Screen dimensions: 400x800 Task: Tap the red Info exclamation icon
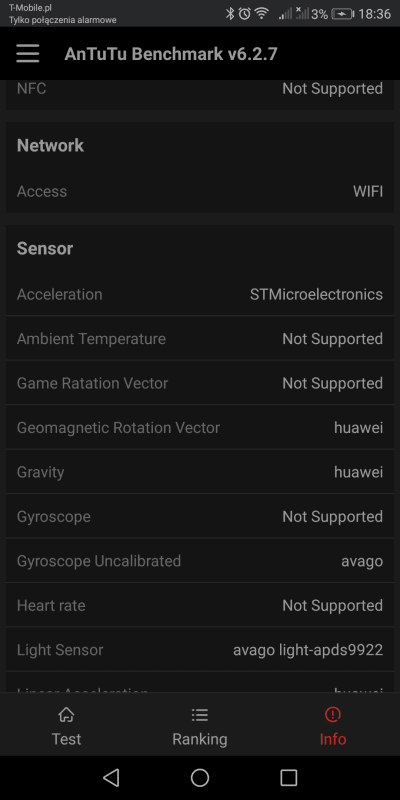(333, 715)
